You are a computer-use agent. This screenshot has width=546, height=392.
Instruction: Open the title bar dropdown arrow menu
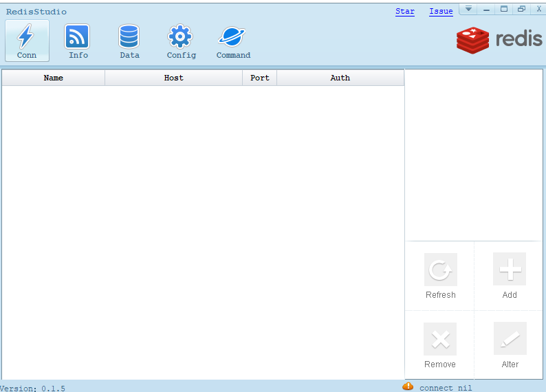point(468,9)
